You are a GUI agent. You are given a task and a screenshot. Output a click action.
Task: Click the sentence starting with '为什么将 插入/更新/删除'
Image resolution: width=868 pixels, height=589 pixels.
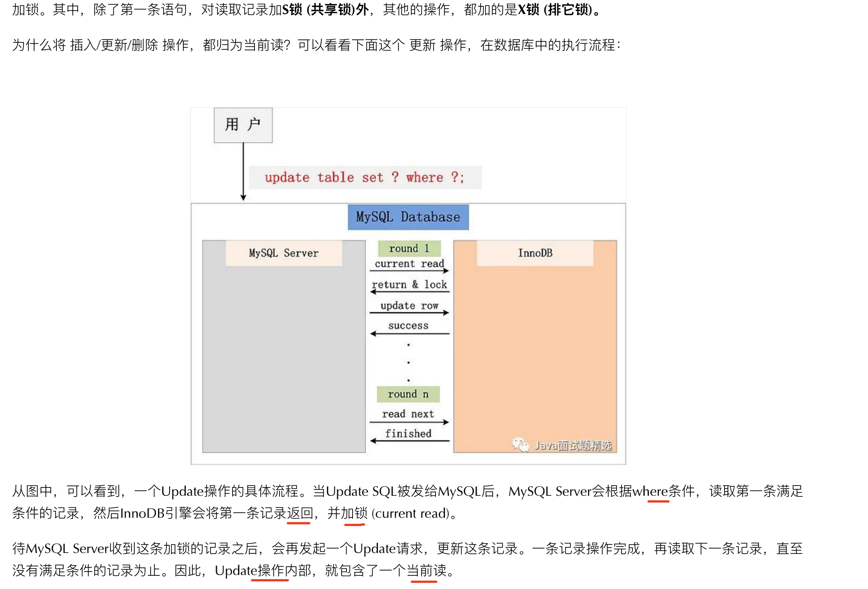pos(317,45)
